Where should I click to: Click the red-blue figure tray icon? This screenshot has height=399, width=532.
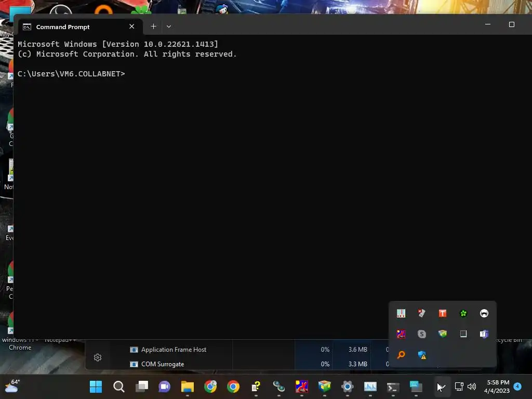tap(401, 334)
